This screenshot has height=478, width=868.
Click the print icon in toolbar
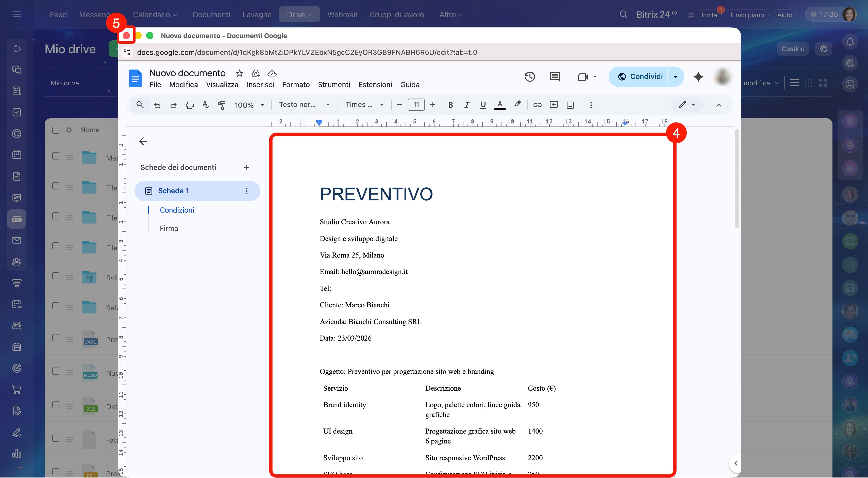pyautogui.click(x=190, y=105)
